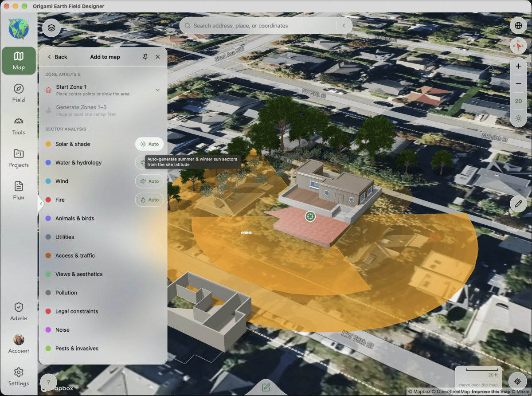Auto-generate Solar & shade sectors
The image size is (532, 396).
point(149,144)
